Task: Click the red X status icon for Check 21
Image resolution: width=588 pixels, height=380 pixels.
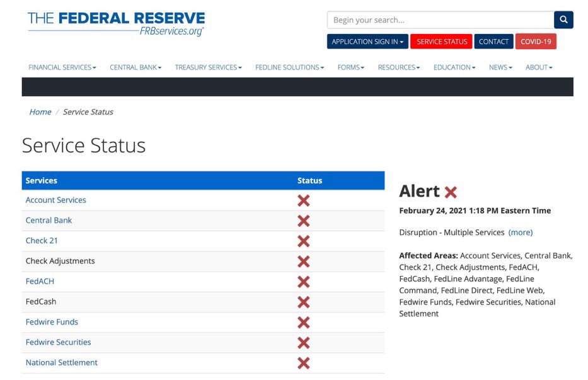Action: (303, 241)
